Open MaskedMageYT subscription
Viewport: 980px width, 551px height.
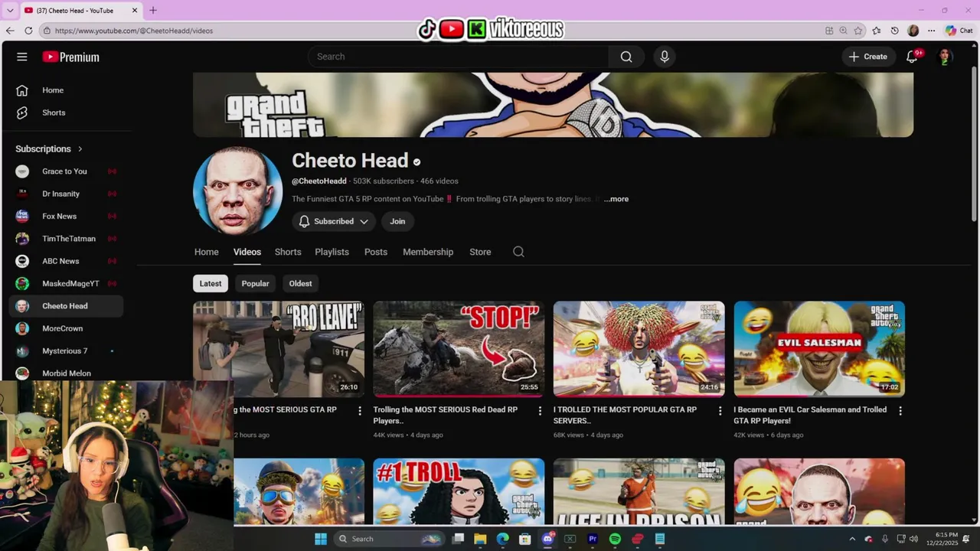pyautogui.click(x=66, y=283)
